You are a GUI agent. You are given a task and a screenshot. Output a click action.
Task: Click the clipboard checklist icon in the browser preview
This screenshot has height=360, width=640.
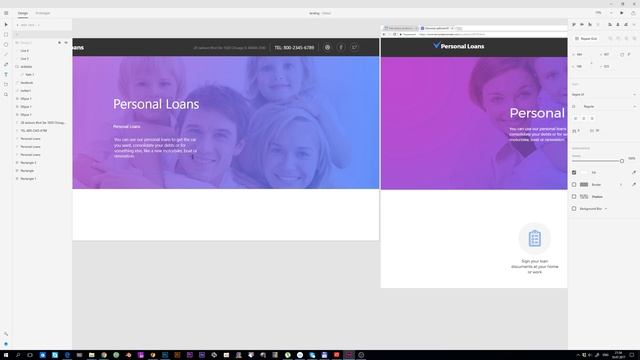pyautogui.click(x=535, y=238)
